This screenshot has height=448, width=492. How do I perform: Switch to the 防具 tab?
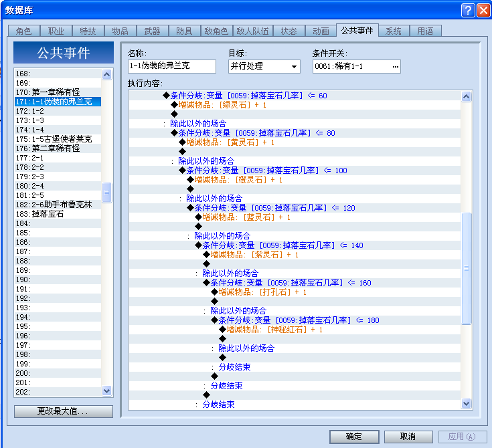coord(184,31)
